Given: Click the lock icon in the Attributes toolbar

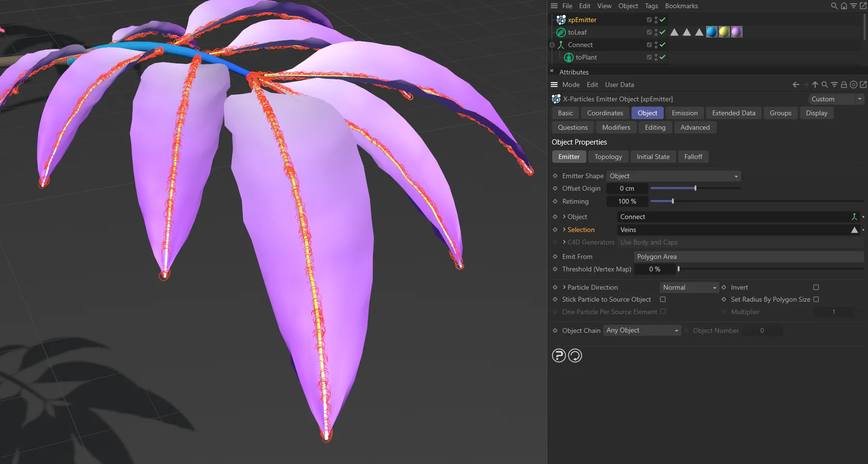Looking at the screenshot, I should click(844, 85).
